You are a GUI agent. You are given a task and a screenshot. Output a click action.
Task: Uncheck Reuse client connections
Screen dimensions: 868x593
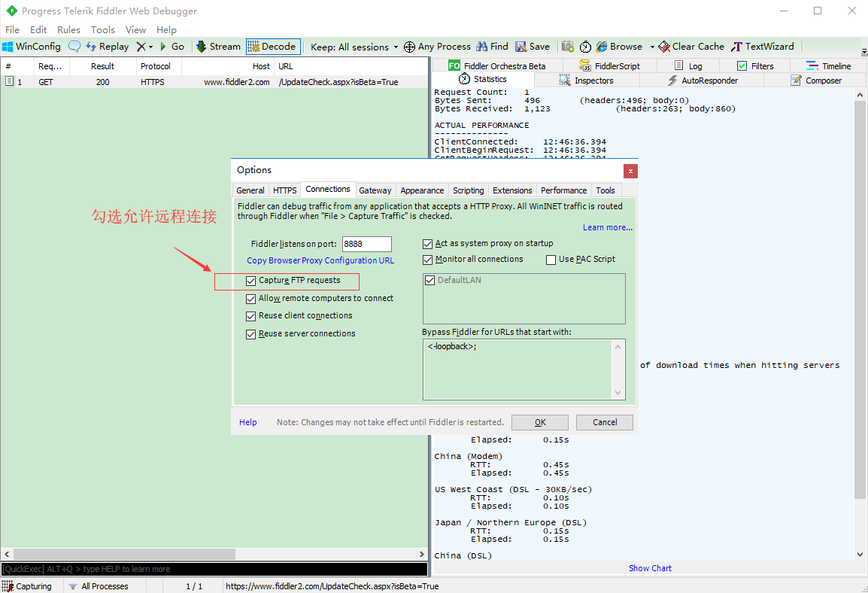pos(250,316)
